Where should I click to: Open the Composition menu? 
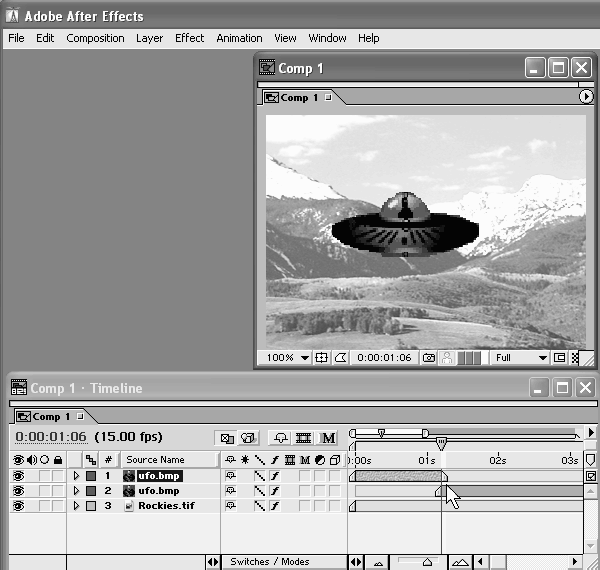pos(95,38)
